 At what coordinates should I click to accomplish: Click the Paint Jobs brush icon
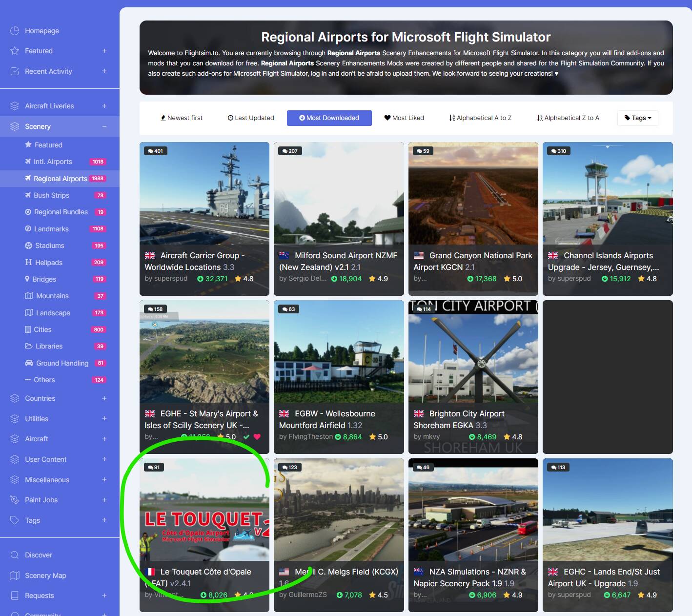15,500
